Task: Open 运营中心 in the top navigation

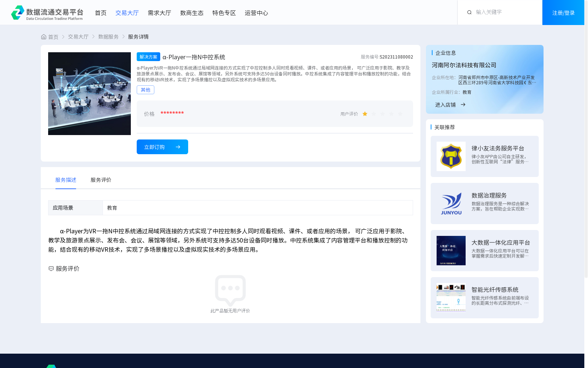Action: point(257,13)
